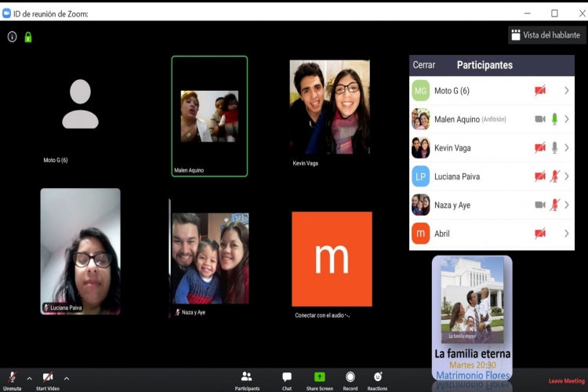Open the Chat icon in toolbar
This screenshot has height=392, width=588.
[287, 381]
